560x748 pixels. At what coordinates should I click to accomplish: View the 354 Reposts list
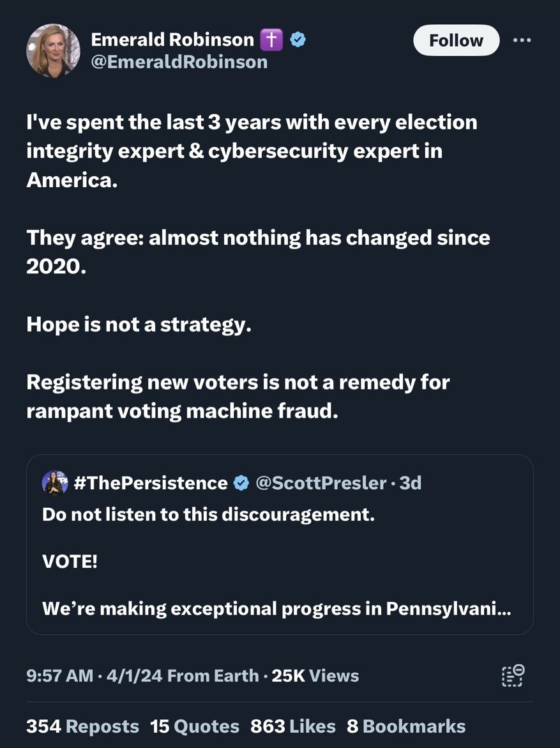(82, 726)
